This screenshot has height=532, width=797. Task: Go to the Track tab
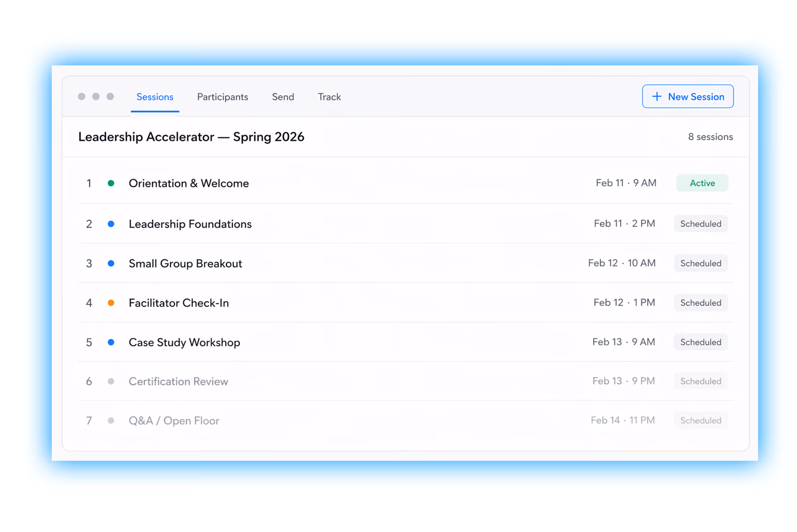329,97
